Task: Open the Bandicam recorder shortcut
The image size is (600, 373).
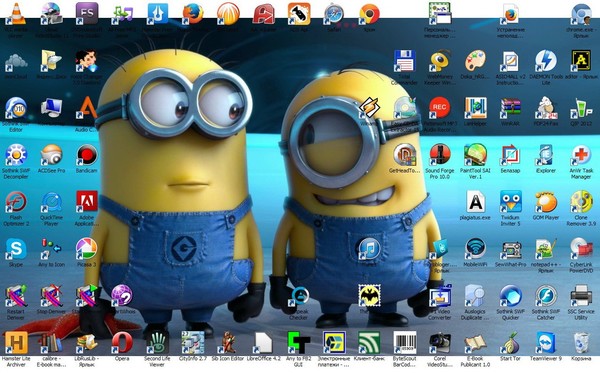Action: click(x=86, y=155)
